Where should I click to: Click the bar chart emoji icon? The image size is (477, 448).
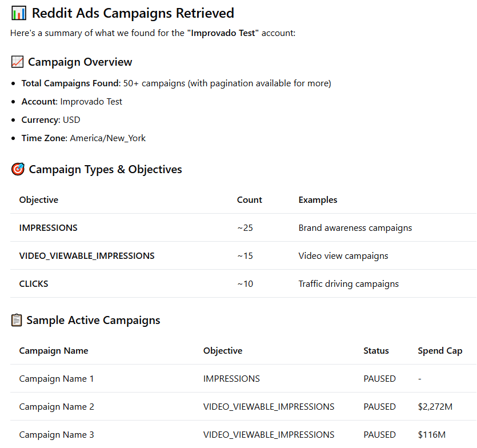[x=18, y=13]
